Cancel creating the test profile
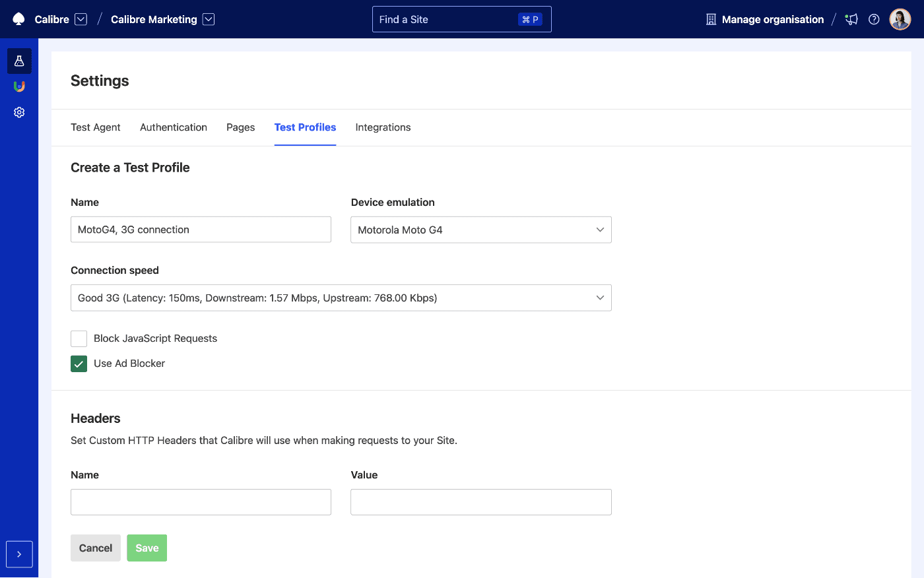924x578 pixels. click(x=95, y=548)
